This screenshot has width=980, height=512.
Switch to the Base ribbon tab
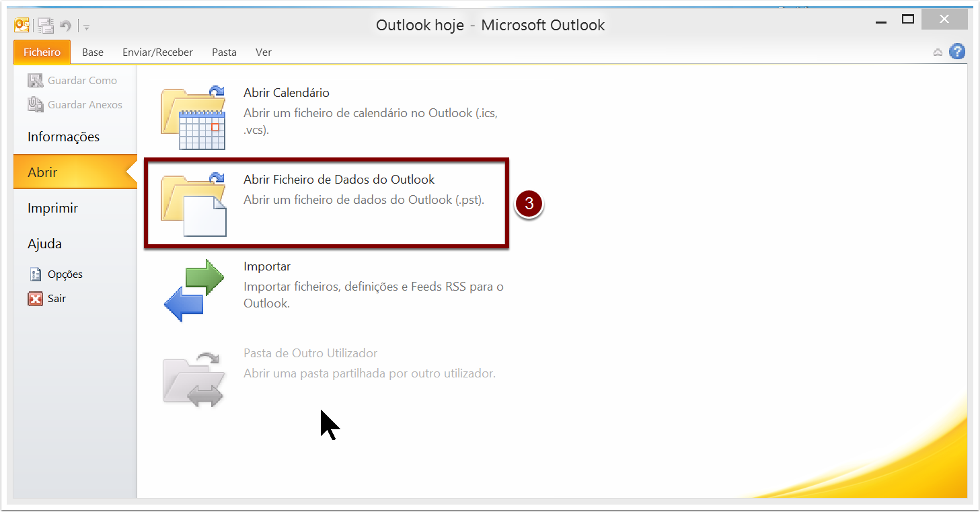coord(93,52)
